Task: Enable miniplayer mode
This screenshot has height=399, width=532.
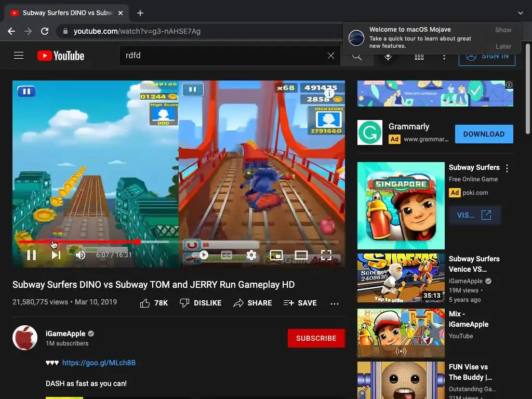Action: 276,255
